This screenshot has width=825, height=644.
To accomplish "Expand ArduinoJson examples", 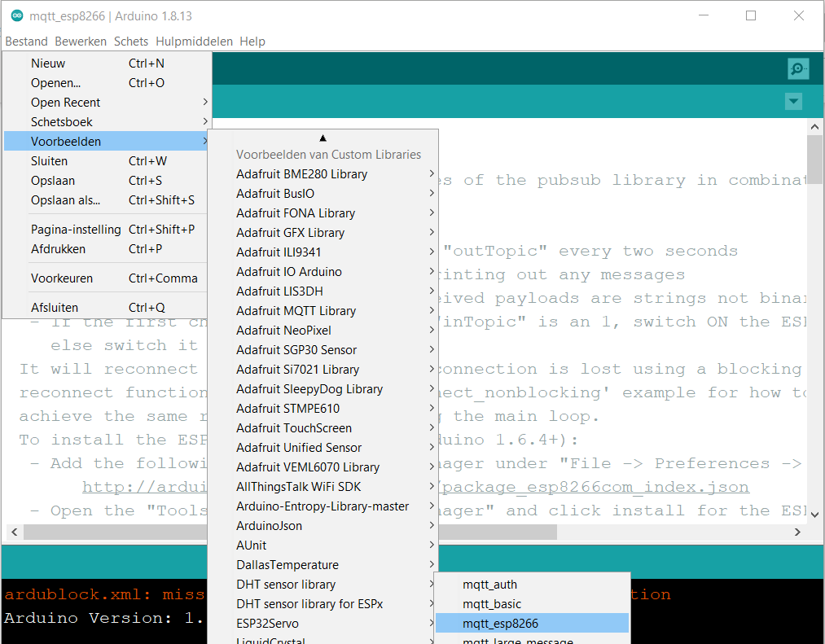I will click(323, 526).
